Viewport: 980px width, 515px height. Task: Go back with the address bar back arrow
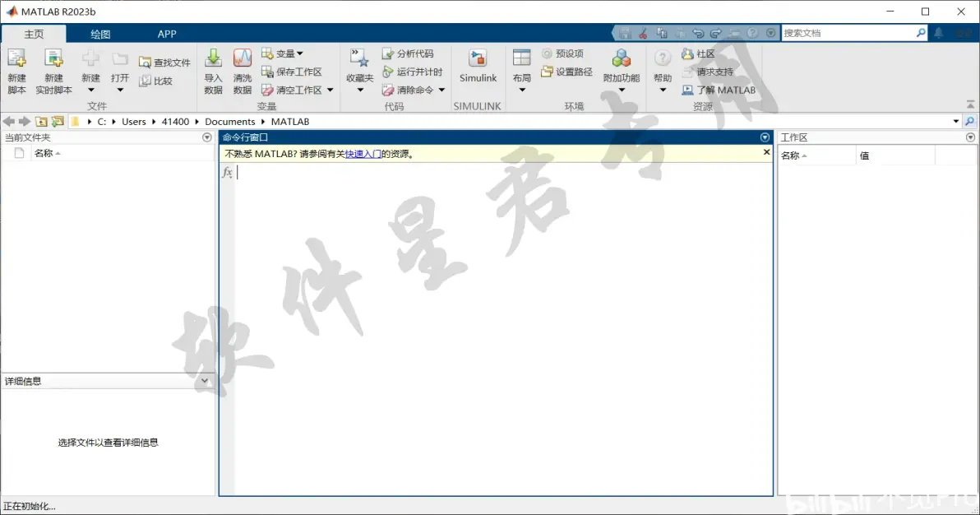click(x=9, y=122)
